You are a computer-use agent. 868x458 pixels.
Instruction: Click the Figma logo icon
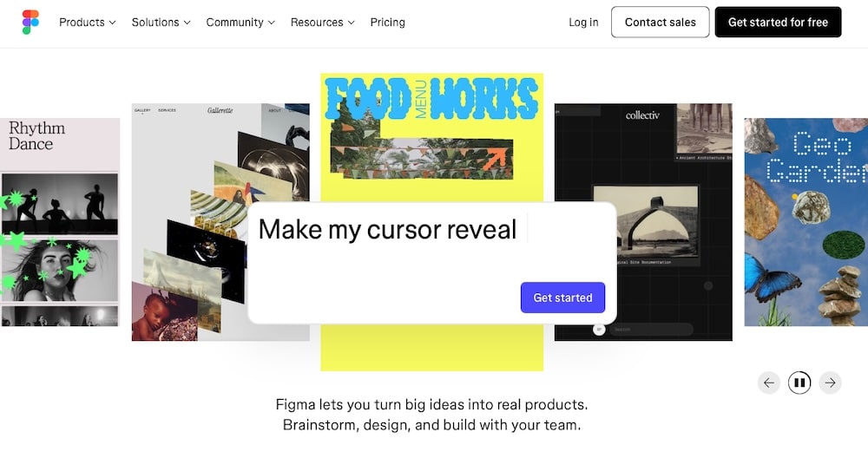tap(30, 23)
